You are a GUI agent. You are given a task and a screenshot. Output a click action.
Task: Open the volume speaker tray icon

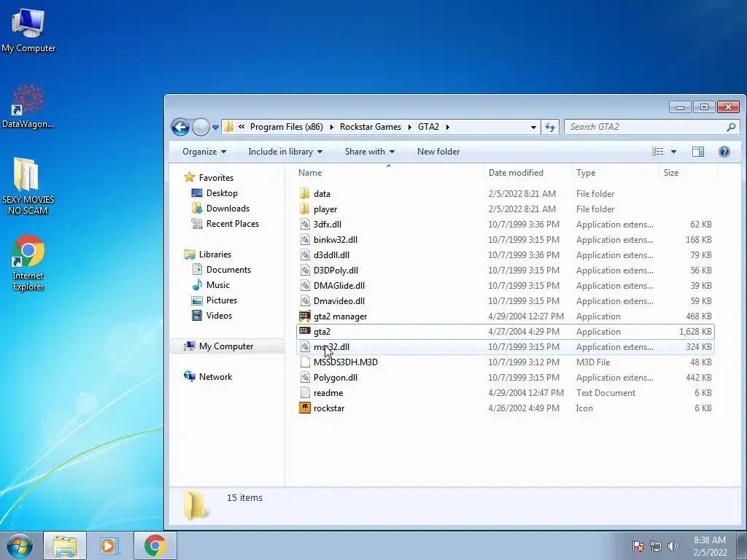[x=673, y=546]
